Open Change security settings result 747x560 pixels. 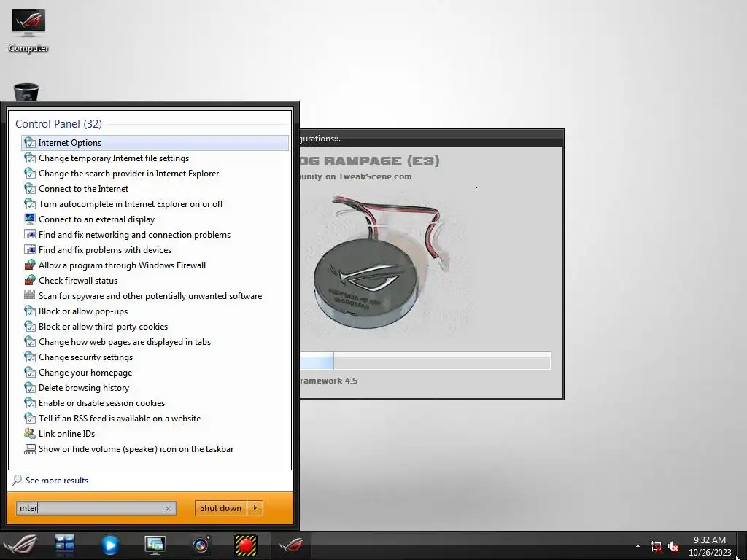pos(155,357)
